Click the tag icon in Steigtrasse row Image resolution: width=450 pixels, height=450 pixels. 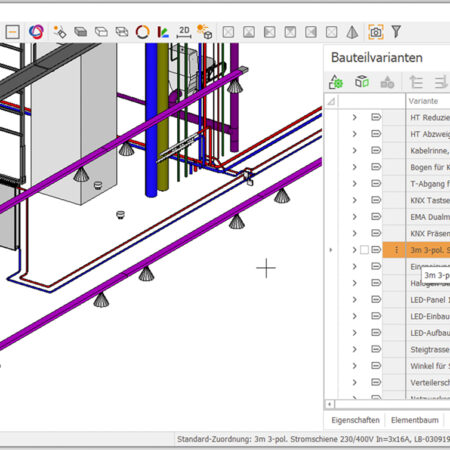376,349
